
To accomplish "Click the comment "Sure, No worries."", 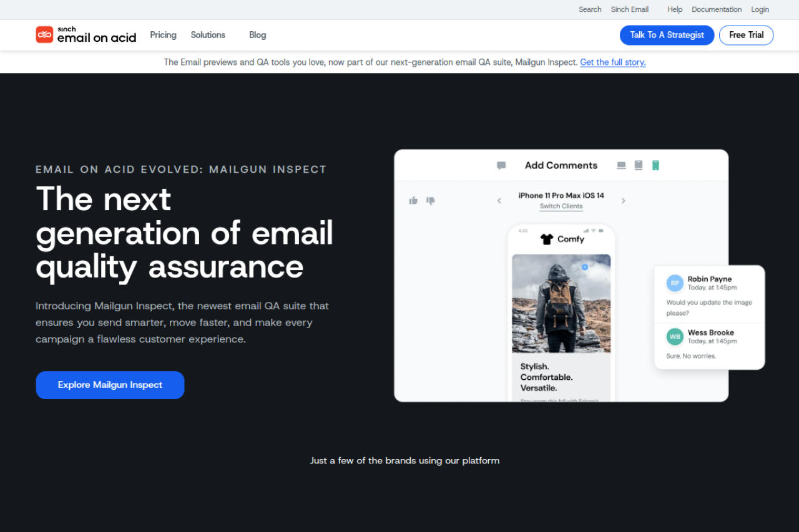I will click(x=691, y=356).
